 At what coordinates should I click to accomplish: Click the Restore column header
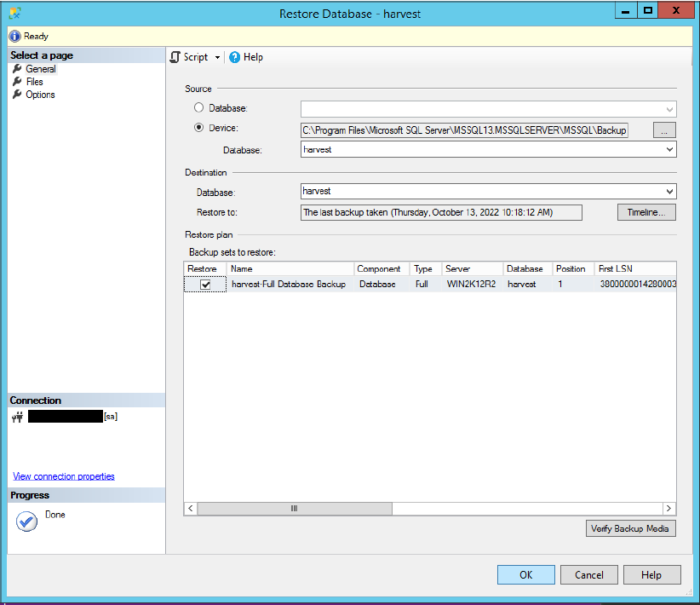205,268
